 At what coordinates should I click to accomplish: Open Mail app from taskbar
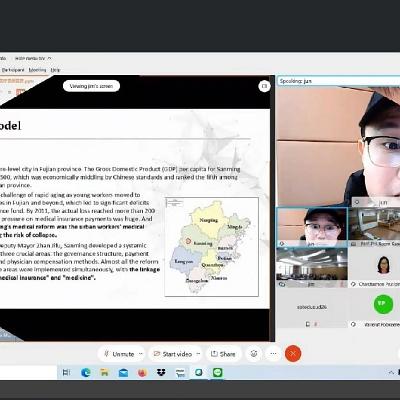pos(123,373)
